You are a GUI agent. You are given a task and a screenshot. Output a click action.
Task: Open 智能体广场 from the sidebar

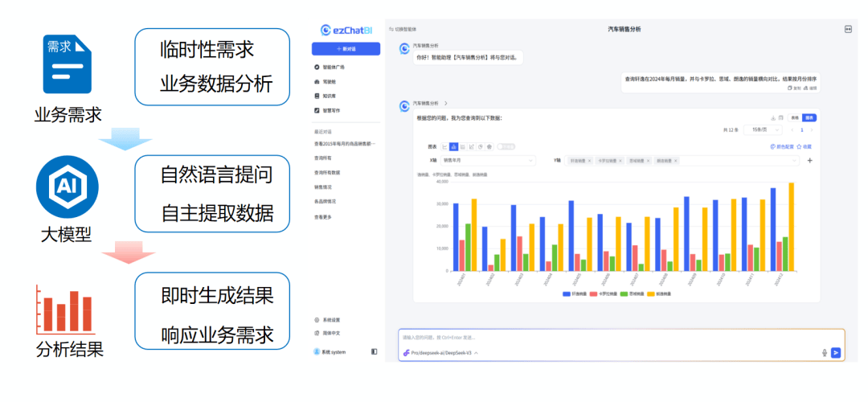click(333, 68)
